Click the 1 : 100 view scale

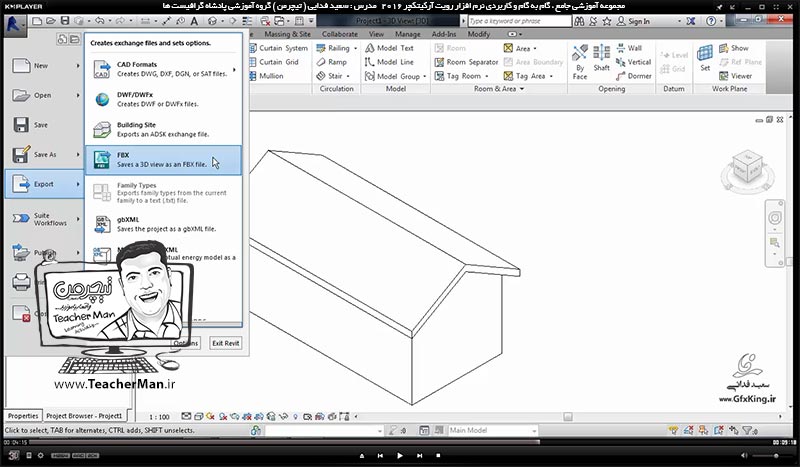pos(159,417)
